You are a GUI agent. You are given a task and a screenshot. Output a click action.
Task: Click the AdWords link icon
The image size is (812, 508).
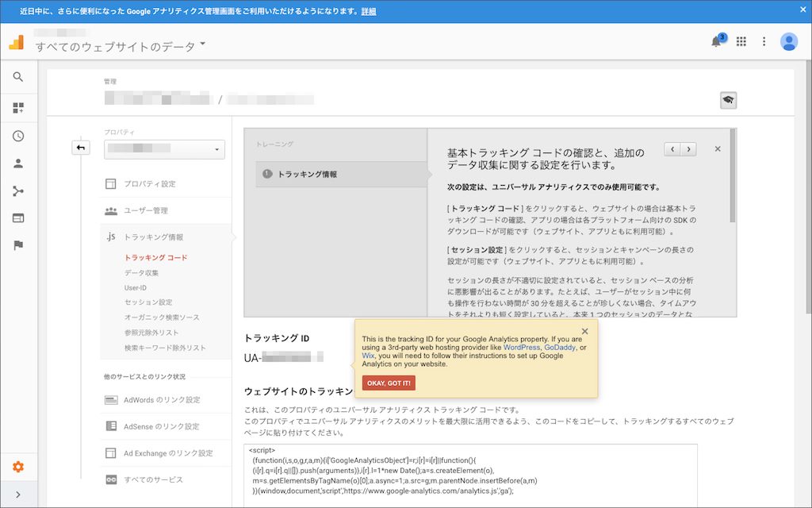(111, 400)
